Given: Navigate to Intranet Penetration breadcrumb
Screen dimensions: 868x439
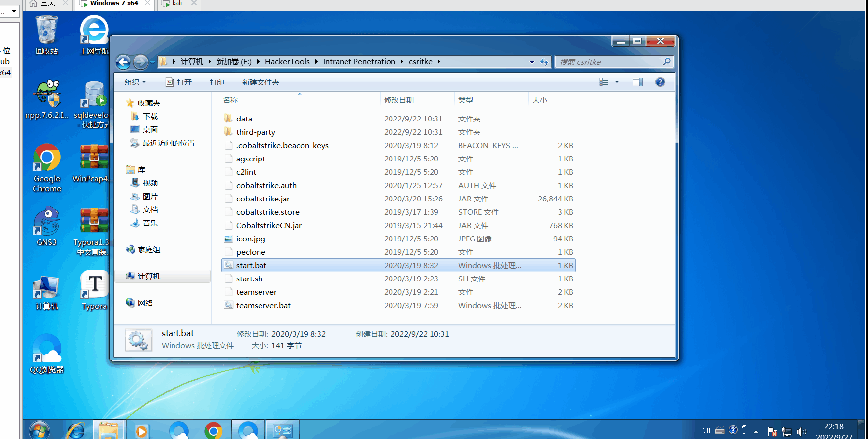Looking at the screenshot, I should (359, 62).
